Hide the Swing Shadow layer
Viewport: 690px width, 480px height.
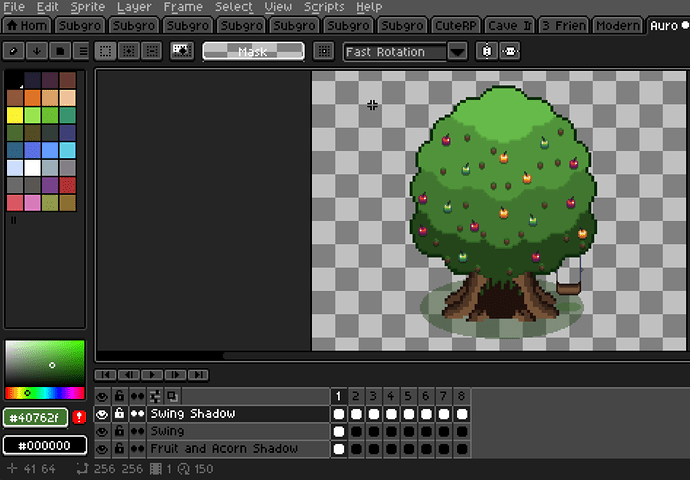tap(102, 414)
